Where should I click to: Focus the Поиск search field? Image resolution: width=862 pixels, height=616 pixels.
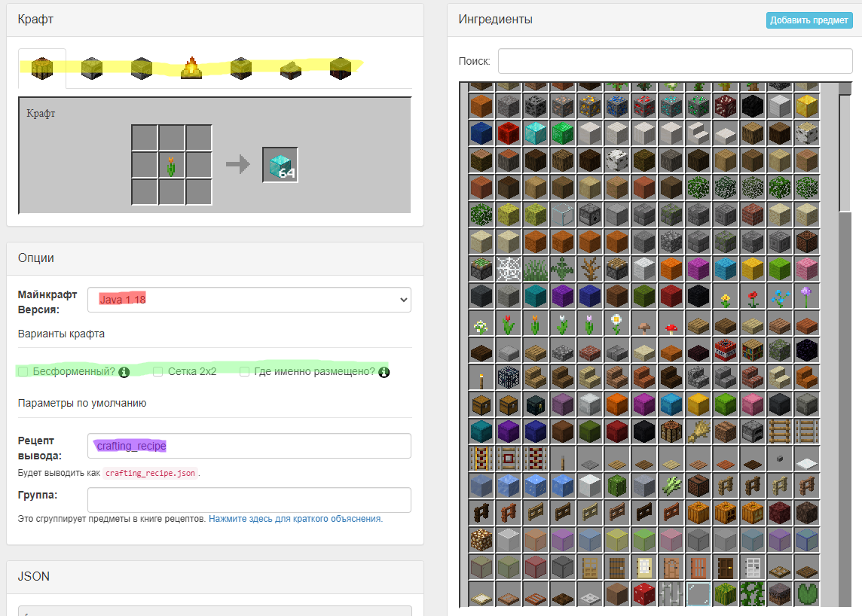click(675, 61)
